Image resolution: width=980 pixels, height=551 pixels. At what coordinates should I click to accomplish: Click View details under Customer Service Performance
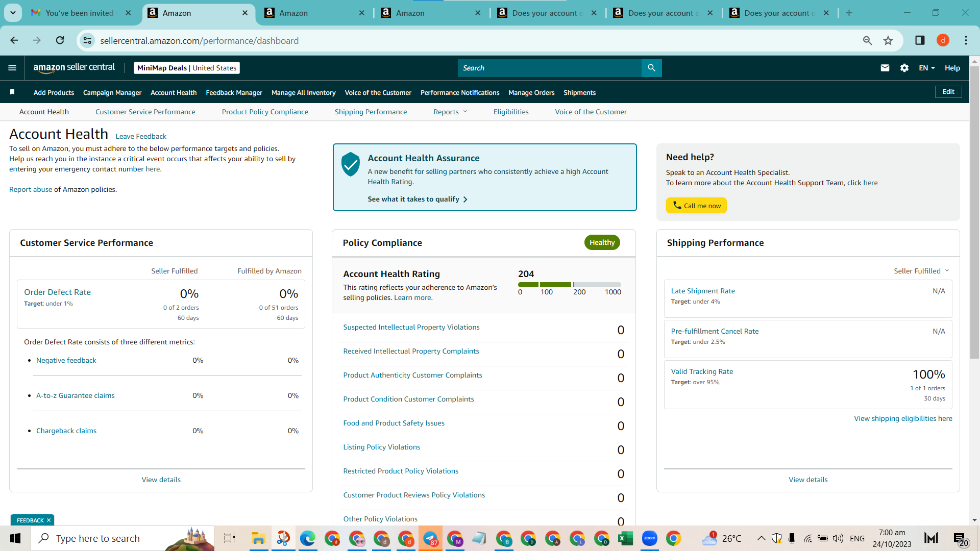pyautogui.click(x=161, y=480)
